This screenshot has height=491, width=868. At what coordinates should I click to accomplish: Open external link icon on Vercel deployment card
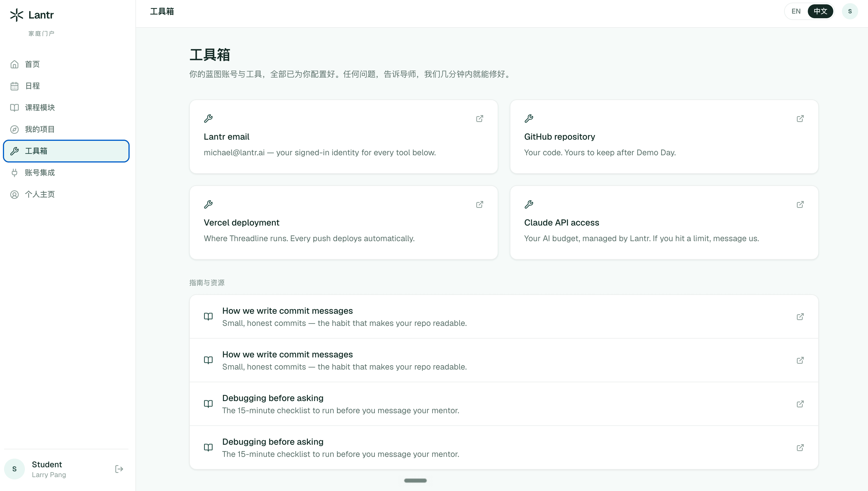coord(479,205)
